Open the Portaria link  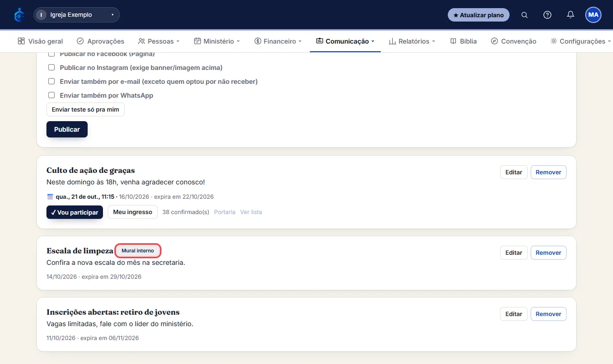(225, 212)
